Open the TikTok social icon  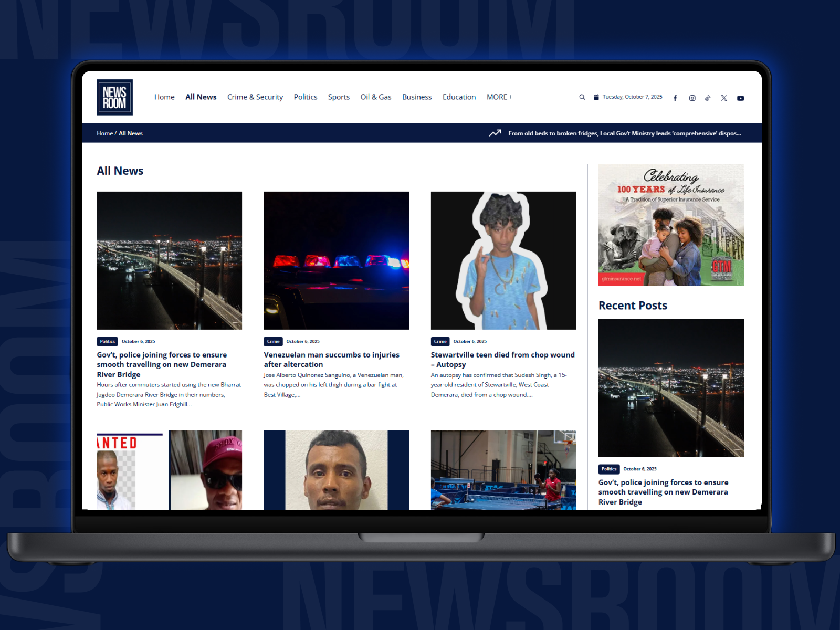coord(708,98)
